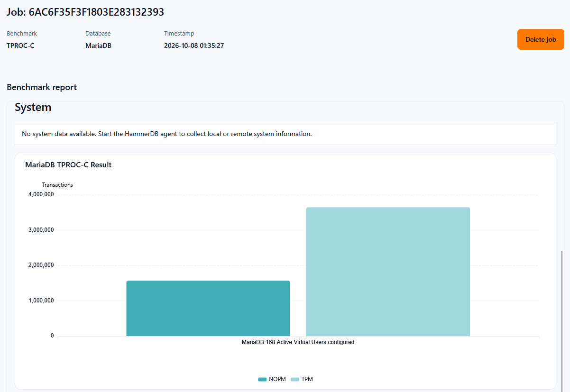Click the MariaDB TPROC-C Result title
Image resolution: width=570 pixels, height=392 pixels.
(x=68, y=165)
